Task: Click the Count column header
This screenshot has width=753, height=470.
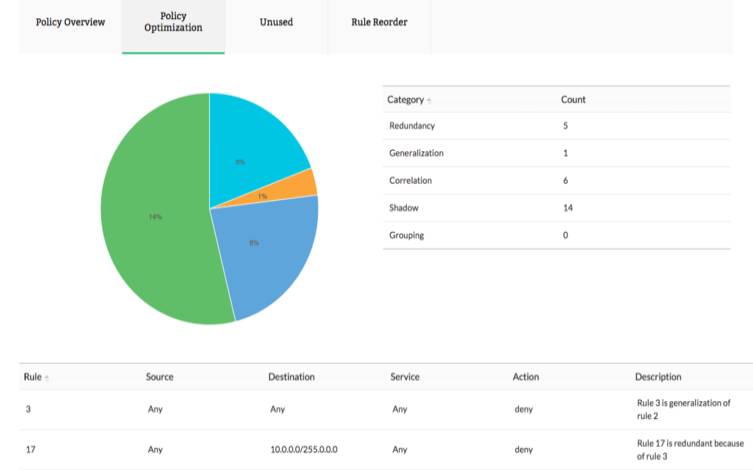Action: [x=573, y=100]
